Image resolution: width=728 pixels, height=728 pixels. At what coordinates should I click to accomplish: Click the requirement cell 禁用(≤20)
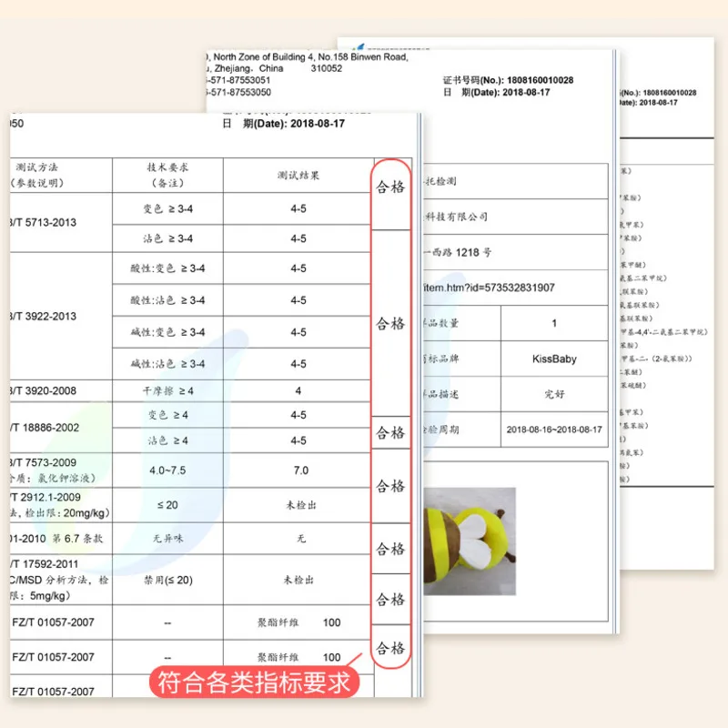tap(168, 580)
